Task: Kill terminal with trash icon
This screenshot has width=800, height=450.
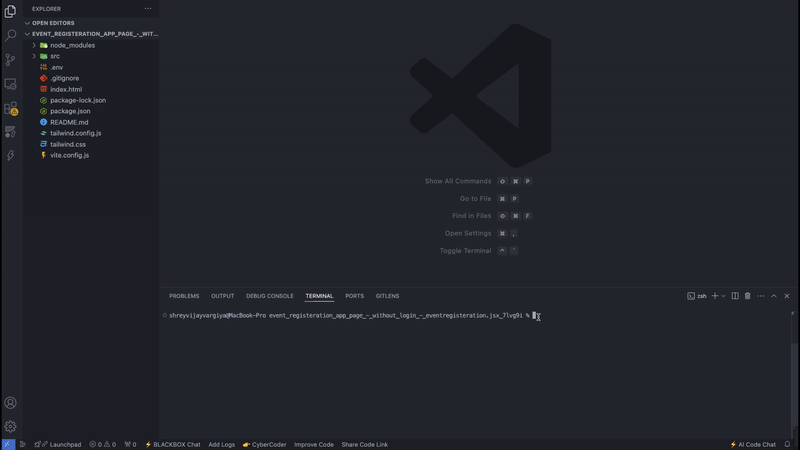Action: [x=747, y=296]
